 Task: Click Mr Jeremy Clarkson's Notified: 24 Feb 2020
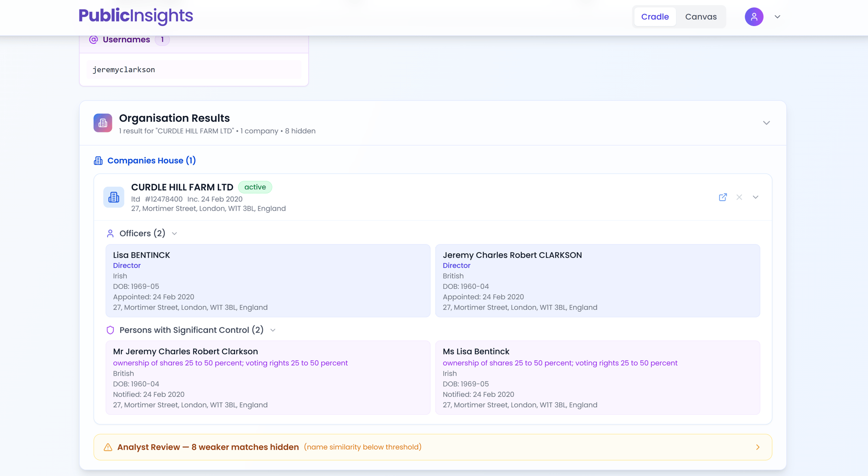(148, 395)
